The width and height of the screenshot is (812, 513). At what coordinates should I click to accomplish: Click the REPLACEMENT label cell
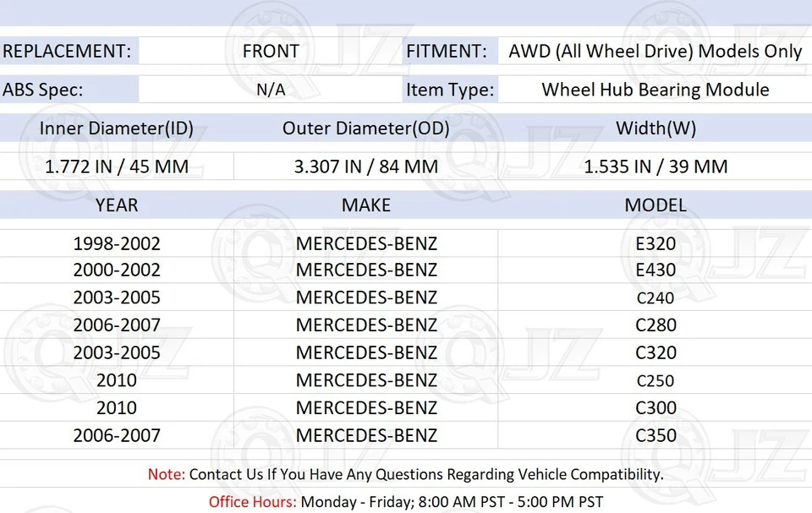67,51
